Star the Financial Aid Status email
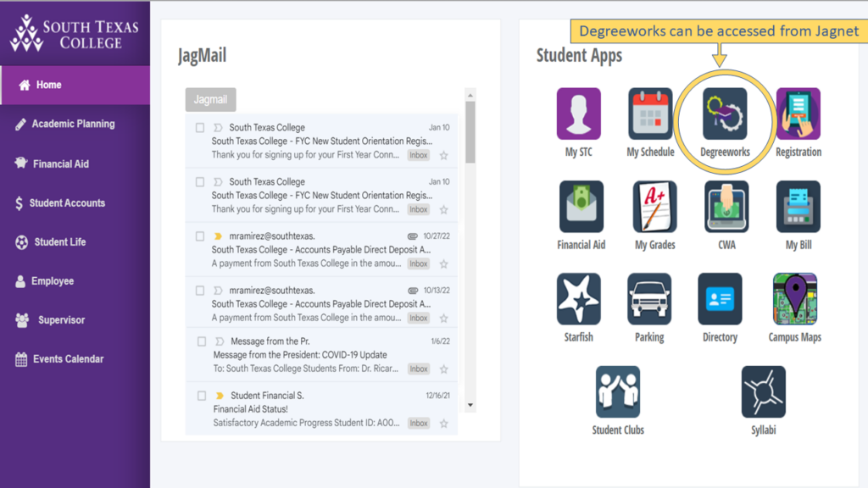868x488 pixels. [444, 424]
